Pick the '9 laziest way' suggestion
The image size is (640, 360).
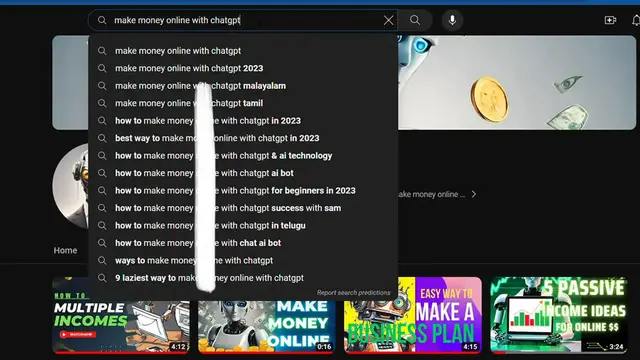pos(243,278)
